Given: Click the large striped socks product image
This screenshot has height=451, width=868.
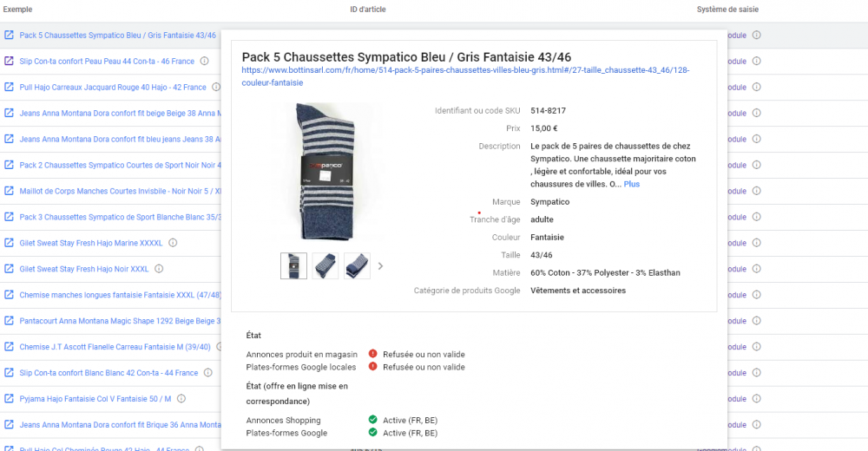Looking at the screenshot, I should tap(325, 172).
